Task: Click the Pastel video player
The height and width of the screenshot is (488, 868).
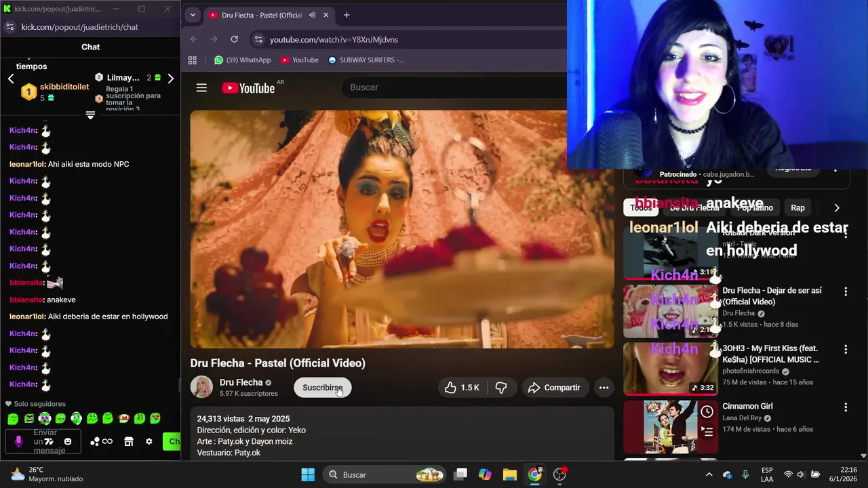Action: click(x=402, y=229)
